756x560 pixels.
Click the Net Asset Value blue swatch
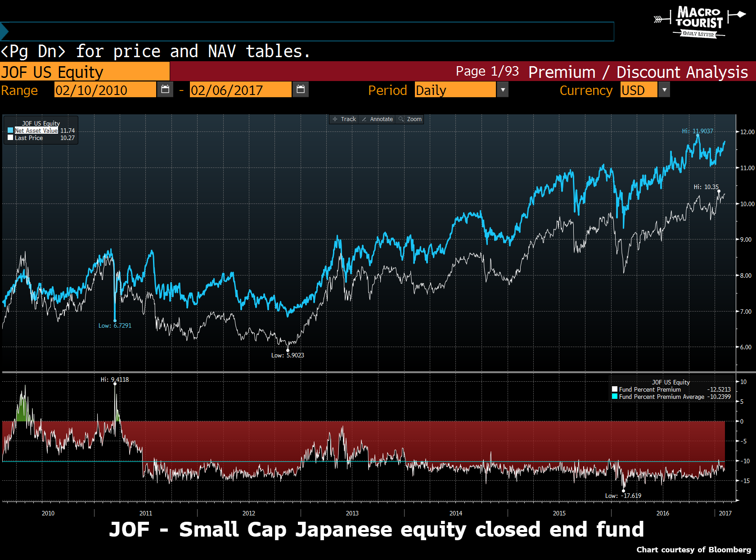tap(10, 131)
